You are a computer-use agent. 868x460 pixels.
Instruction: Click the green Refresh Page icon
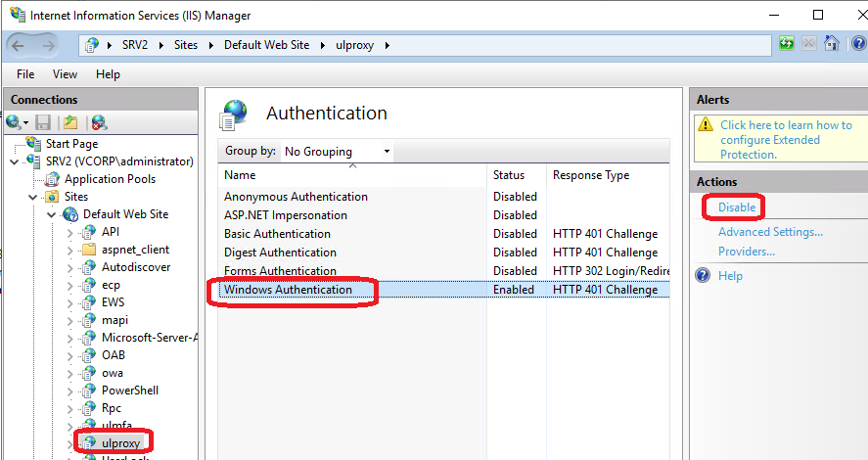[787, 44]
